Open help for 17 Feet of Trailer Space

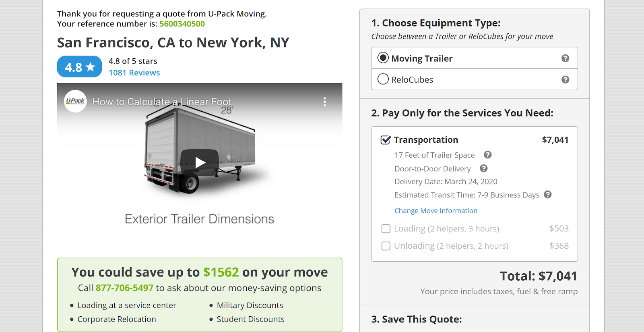[487, 155]
